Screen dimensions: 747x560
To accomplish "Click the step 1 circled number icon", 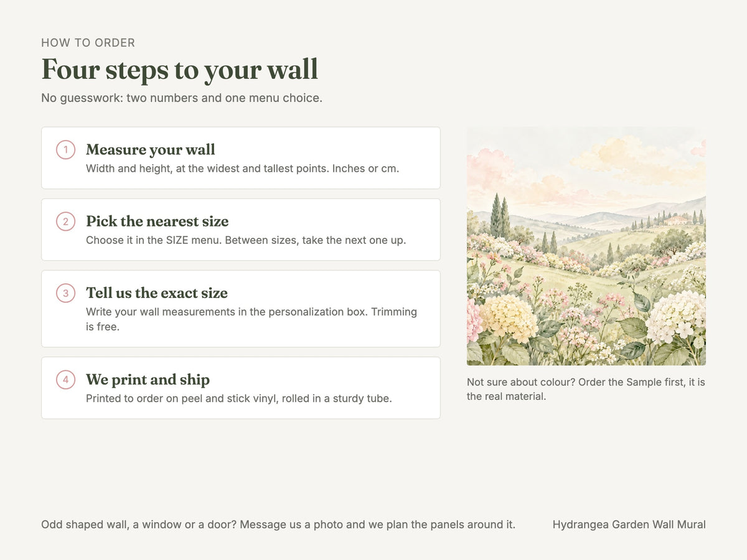I will [x=65, y=150].
